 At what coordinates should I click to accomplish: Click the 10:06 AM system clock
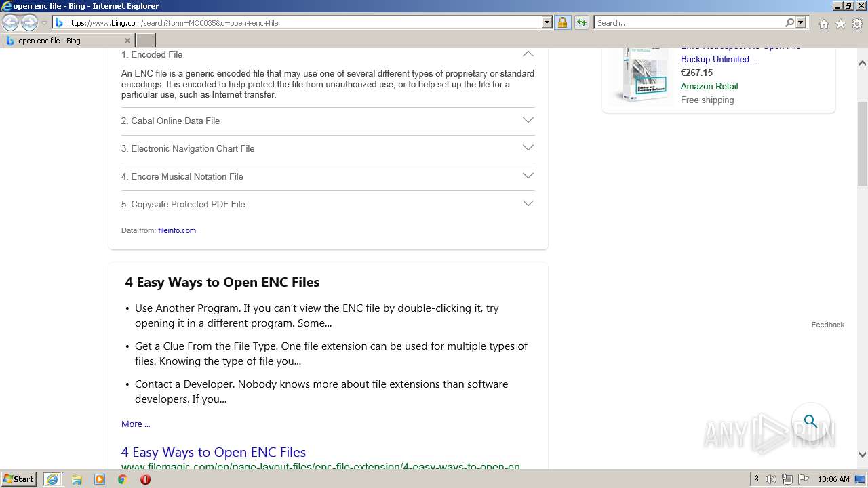point(833,479)
